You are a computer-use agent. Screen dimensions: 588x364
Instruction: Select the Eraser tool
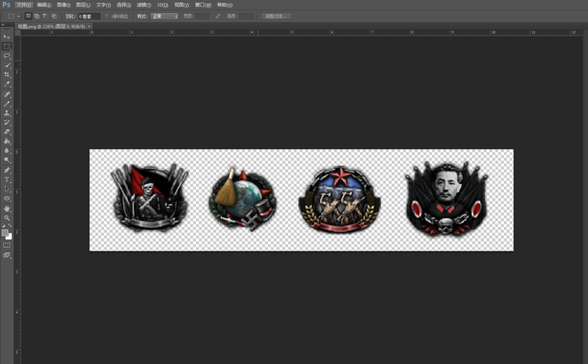pyautogui.click(x=7, y=132)
